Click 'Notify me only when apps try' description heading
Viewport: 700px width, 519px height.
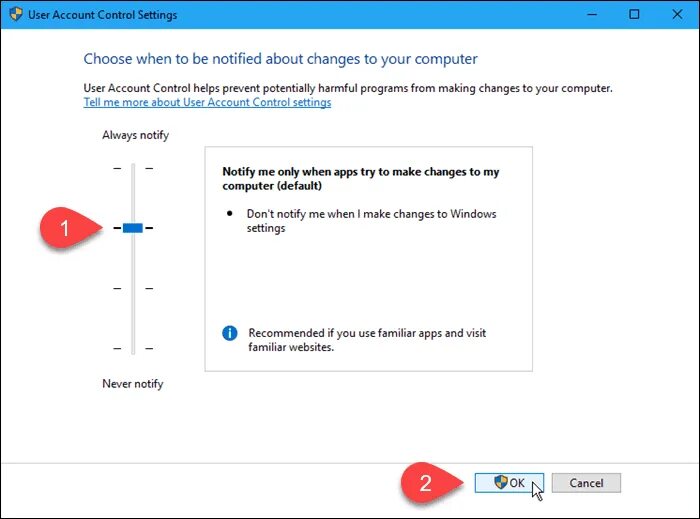361,179
